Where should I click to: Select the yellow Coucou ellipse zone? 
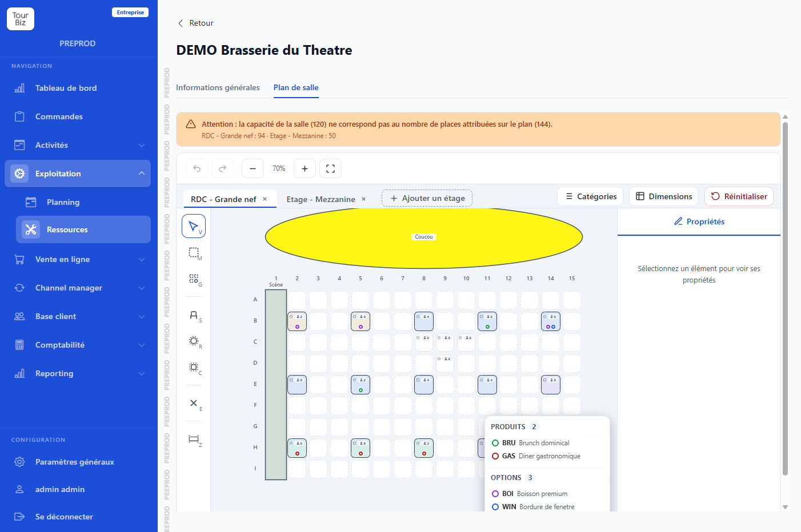[x=424, y=237]
